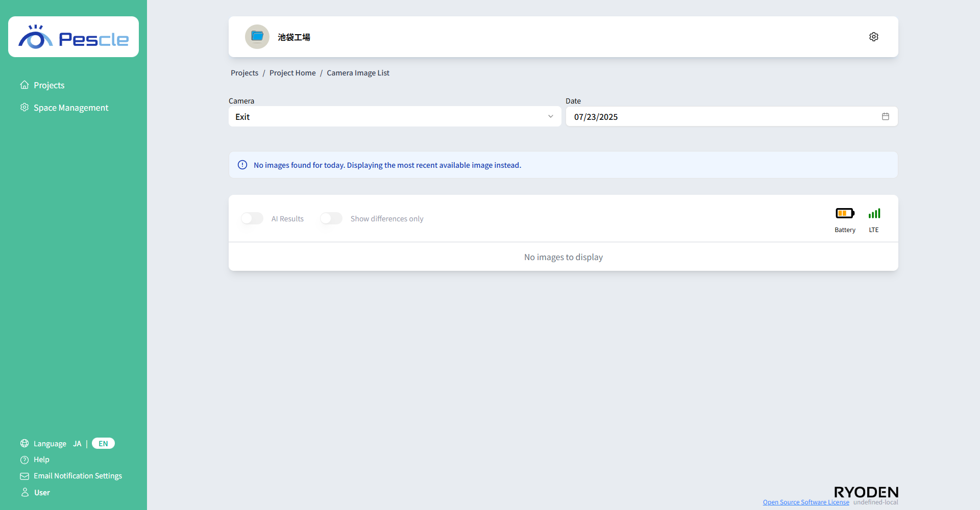
Task: Open the Open Source Software License link
Action: point(805,502)
